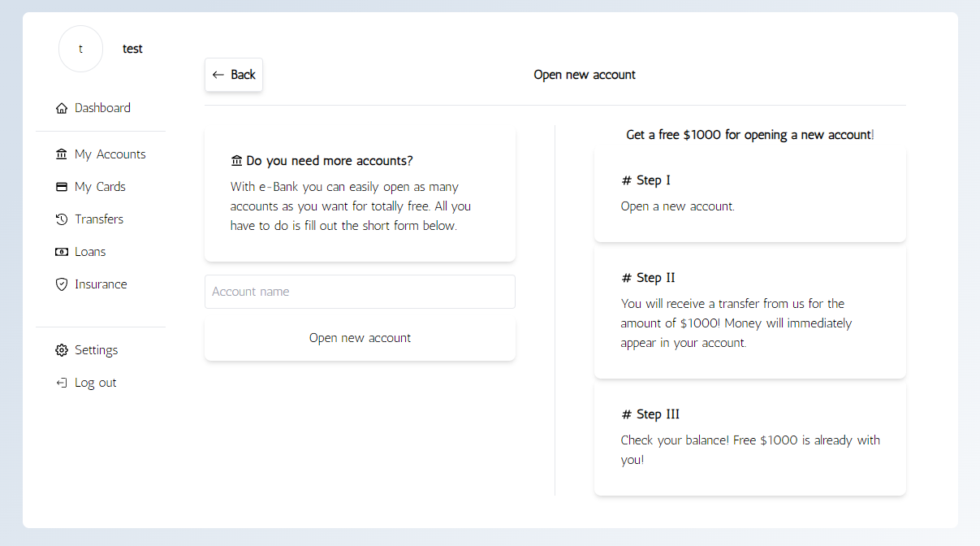
Task: Click the '# Step II' card
Action: pos(749,314)
